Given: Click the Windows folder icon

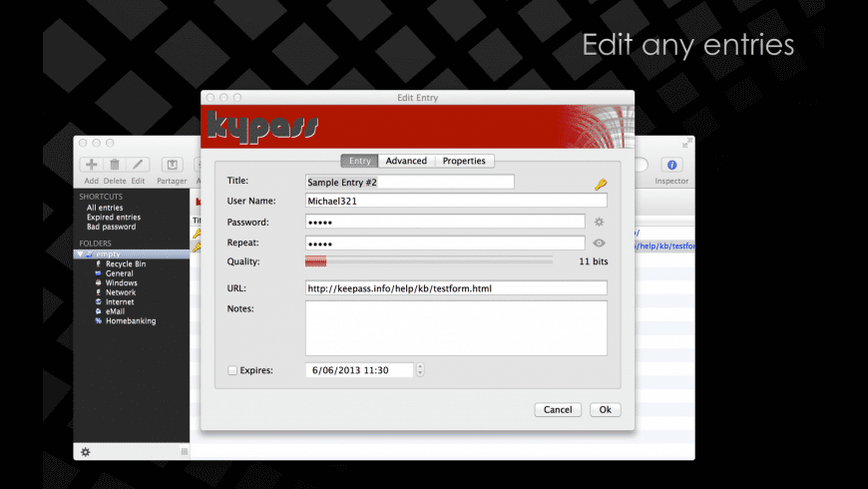Looking at the screenshot, I should tap(99, 283).
